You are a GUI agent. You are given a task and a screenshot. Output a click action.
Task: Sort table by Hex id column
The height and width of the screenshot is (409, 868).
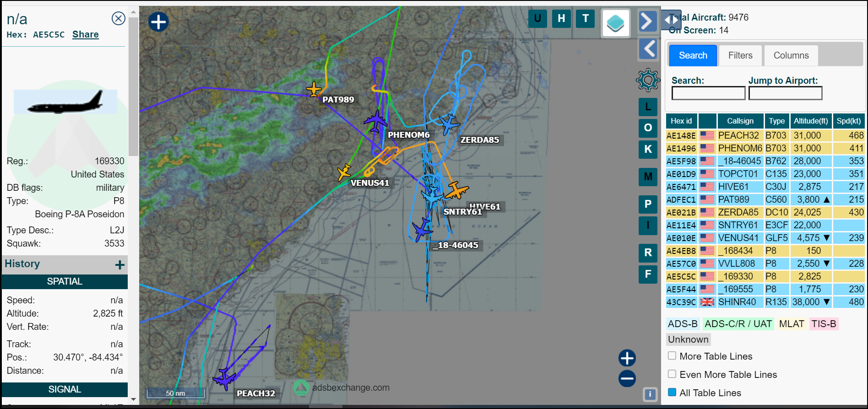[681, 121]
